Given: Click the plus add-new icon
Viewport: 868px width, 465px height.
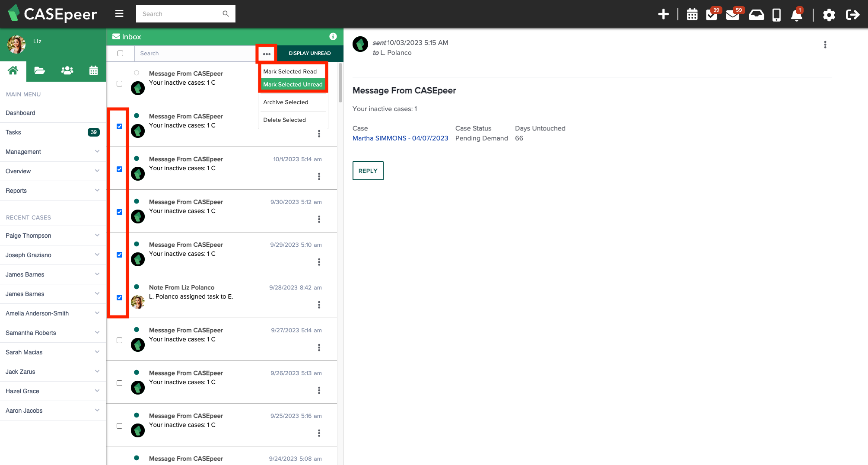Looking at the screenshot, I should tap(663, 14).
